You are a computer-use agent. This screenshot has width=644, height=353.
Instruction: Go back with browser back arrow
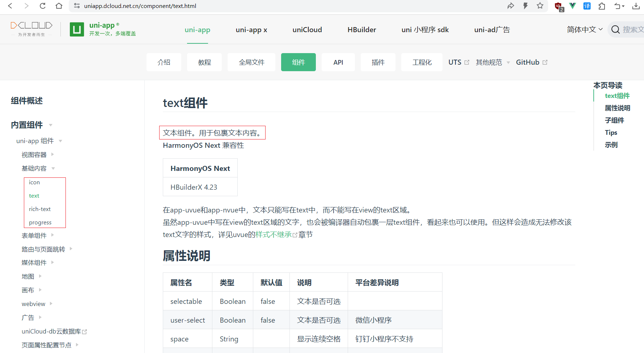[10, 6]
